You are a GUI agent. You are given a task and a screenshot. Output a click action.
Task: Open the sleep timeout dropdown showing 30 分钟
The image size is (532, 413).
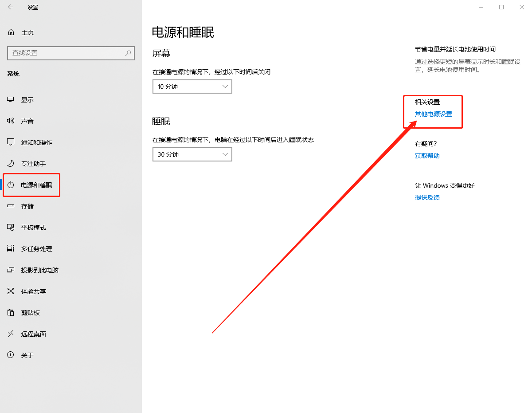pyautogui.click(x=192, y=154)
